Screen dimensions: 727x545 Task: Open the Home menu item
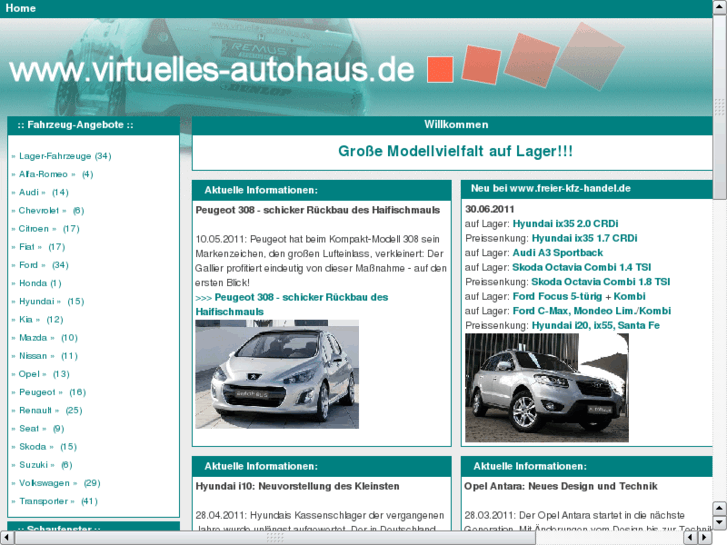20,8
